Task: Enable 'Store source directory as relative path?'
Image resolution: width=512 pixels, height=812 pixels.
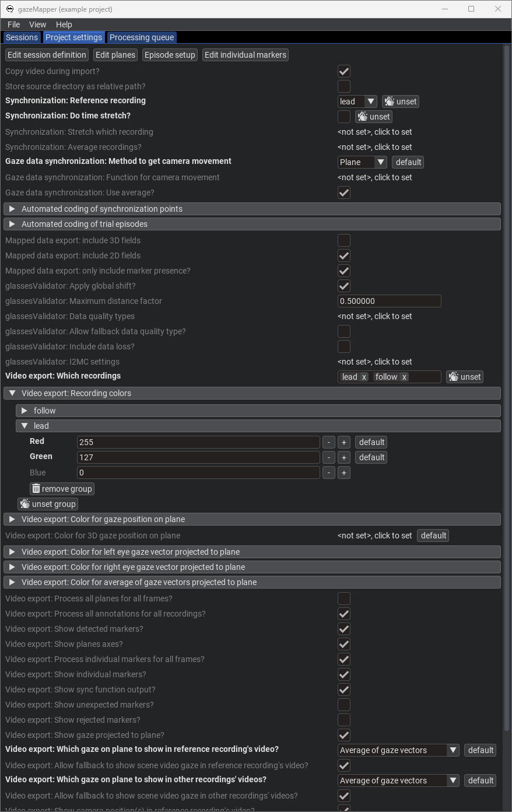Action: pyautogui.click(x=344, y=86)
